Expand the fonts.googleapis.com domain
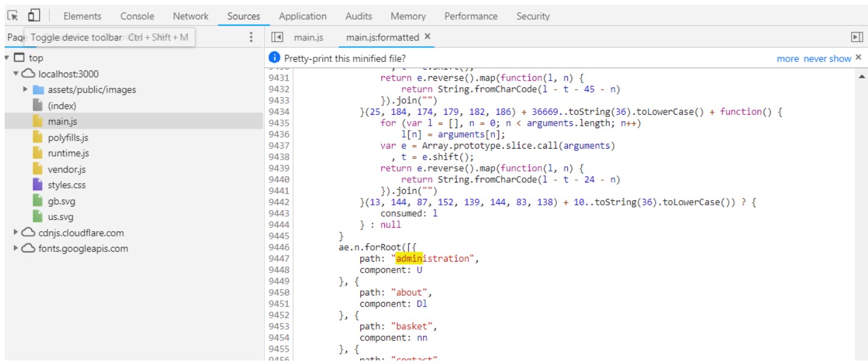 [x=16, y=248]
